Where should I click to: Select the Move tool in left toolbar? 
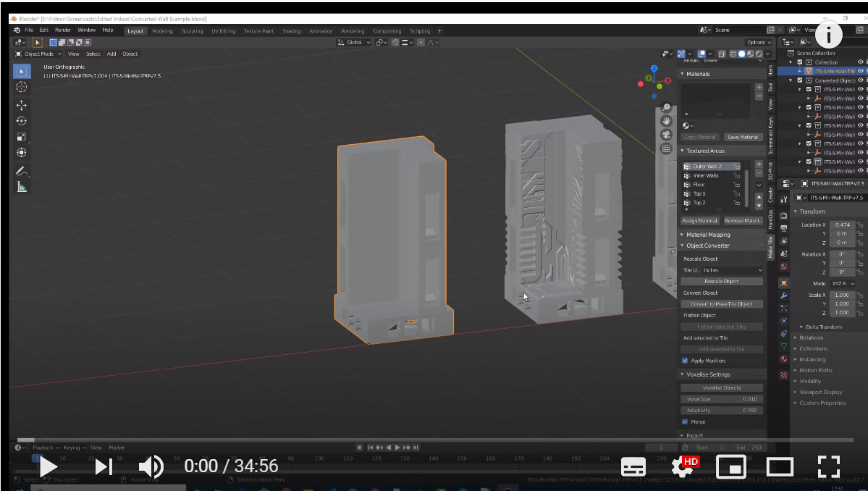(22, 105)
